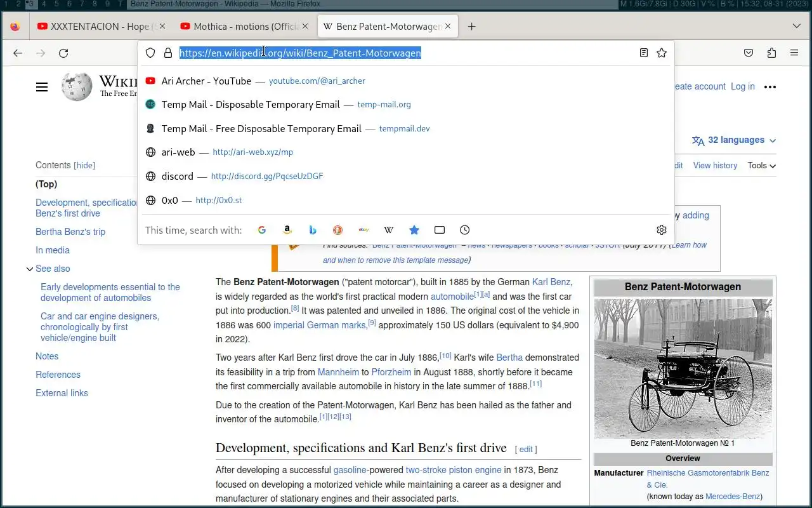Open the Wikipedia main menu hamburger

pyautogui.click(x=42, y=87)
